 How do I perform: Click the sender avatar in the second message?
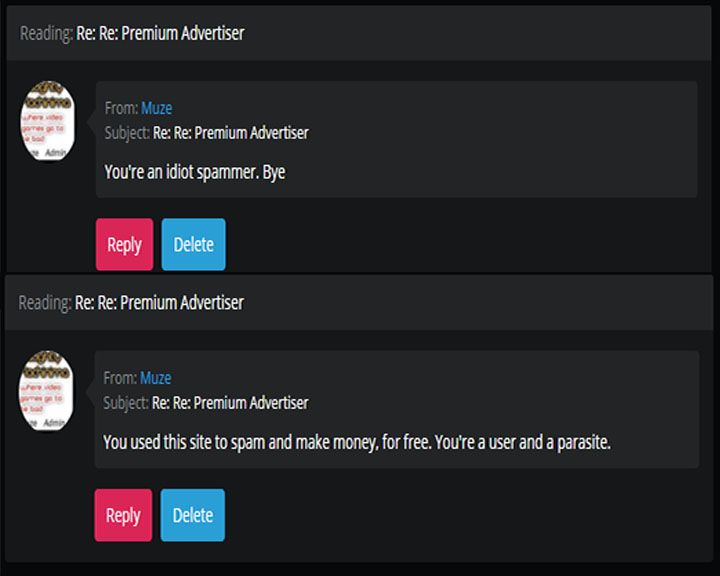tap(47, 391)
